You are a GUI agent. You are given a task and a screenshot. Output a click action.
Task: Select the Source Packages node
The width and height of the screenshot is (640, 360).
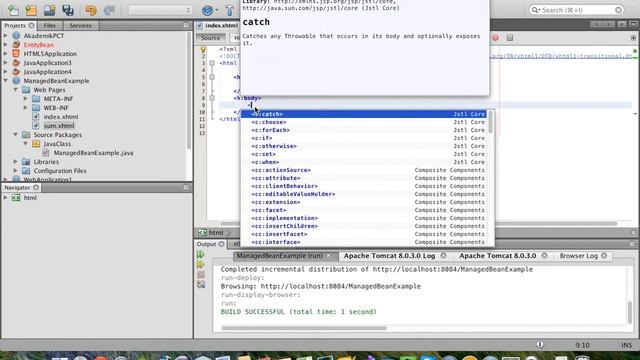tap(58, 135)
